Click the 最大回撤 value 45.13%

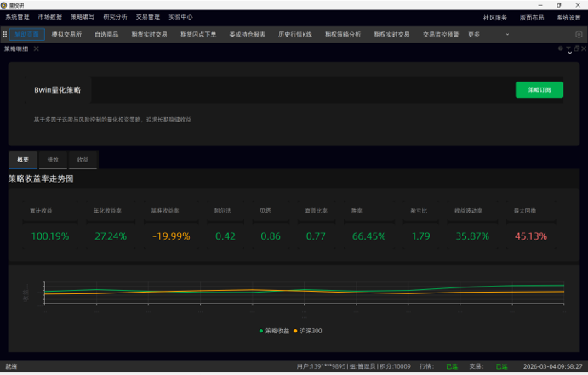530,236
